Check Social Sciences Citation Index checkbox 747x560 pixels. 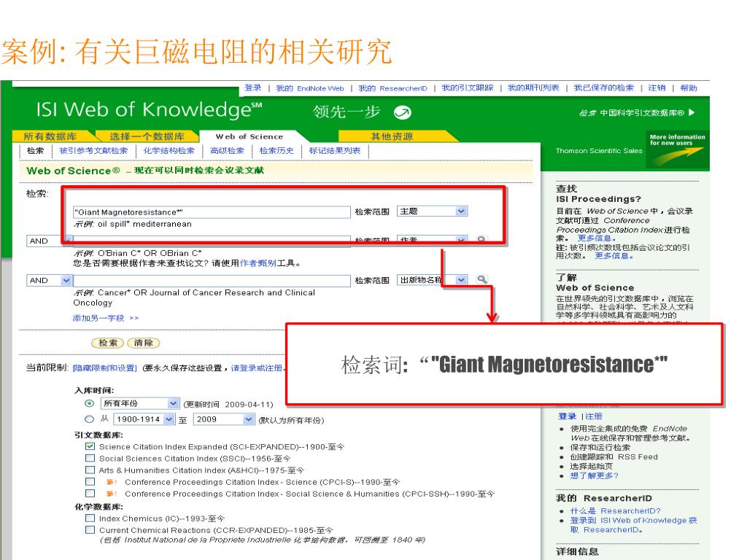click(90, 458)
